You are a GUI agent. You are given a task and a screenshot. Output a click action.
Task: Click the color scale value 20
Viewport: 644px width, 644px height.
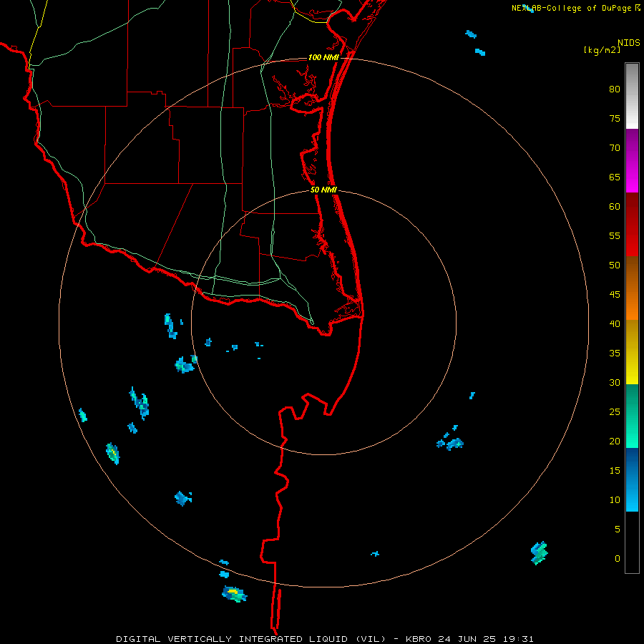[x=615, y=441]
